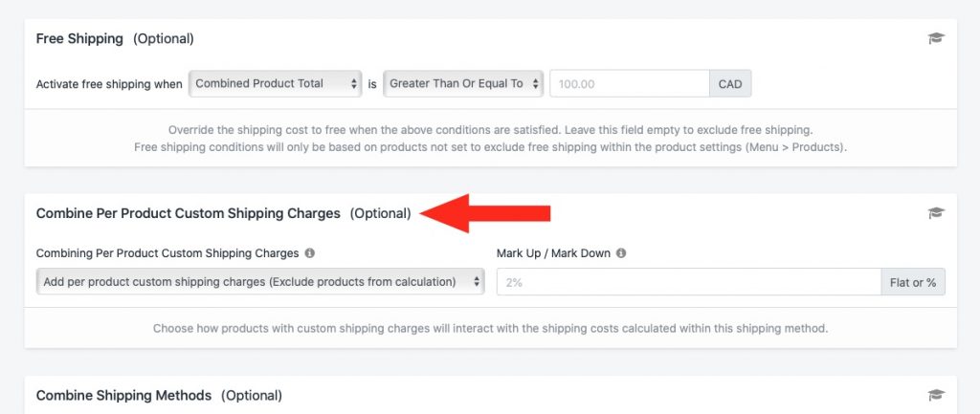Screen dimensions: 980x414
Task: Open the Free Shipping graduation cap help icon
Action: [936, 38]
